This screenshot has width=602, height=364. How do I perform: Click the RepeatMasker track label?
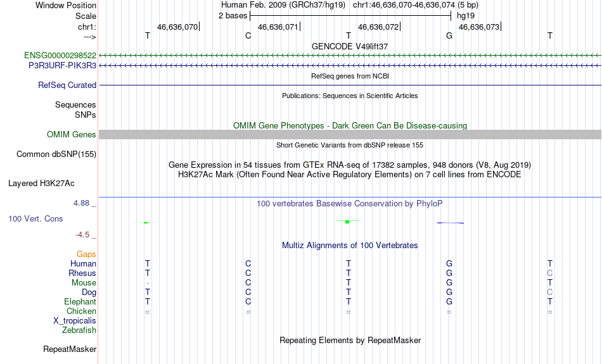(x=70, y=349)
